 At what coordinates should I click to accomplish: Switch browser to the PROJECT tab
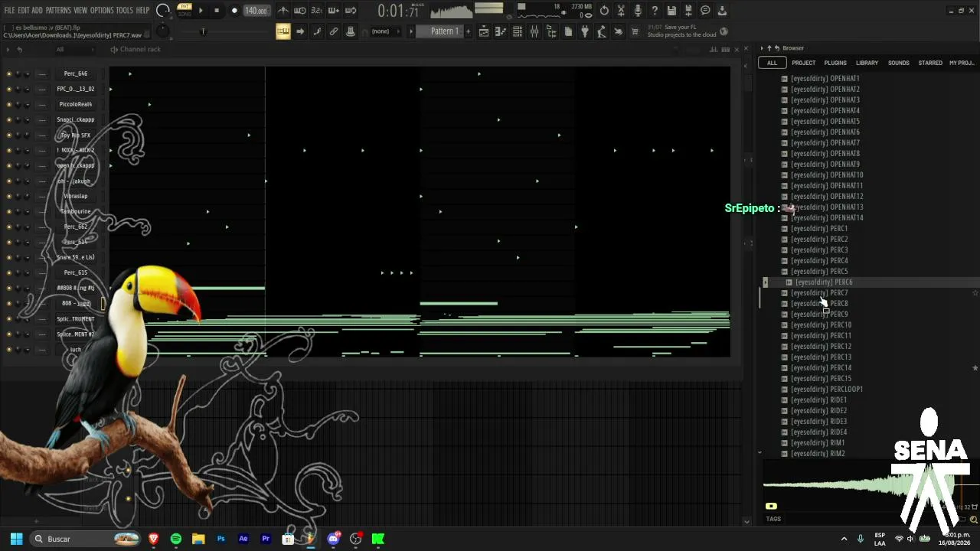click(x=803, y=63)
